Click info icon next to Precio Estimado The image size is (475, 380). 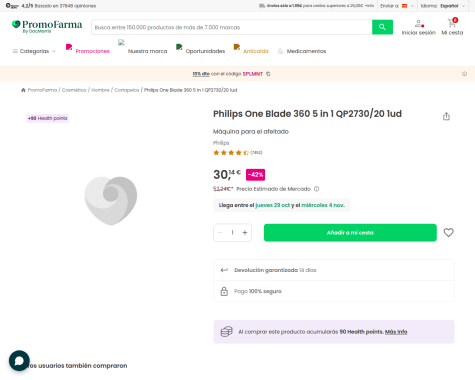(x=316, y=189)
